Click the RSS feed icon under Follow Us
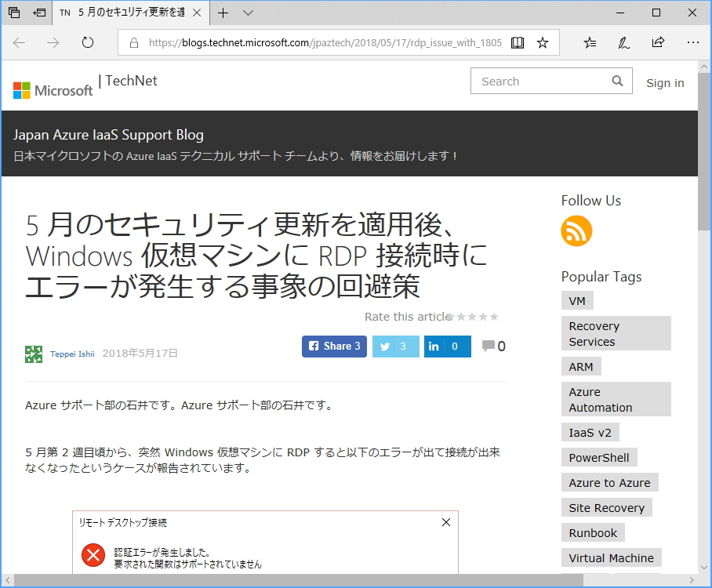Viewport: 712px width, 588px height. pos(576,231)
